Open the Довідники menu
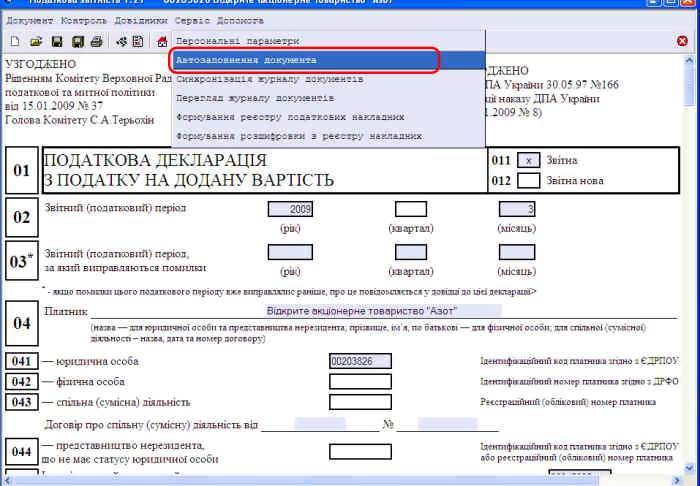The image size is (700, 486). click(x=141, y=21)
